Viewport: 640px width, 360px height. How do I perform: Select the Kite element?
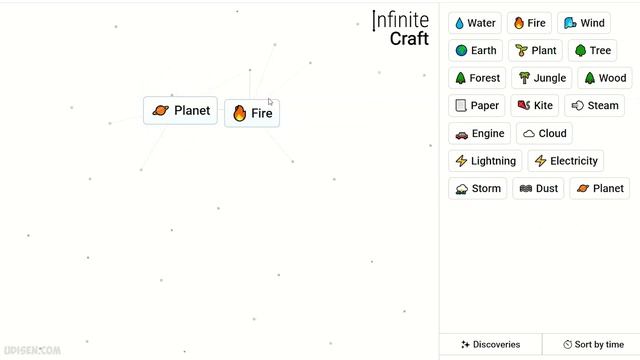point(535,106)
